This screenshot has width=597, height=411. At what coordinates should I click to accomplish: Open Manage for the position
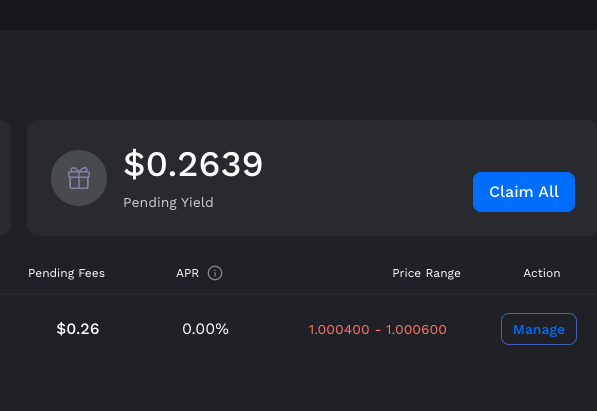pyautogui.click(x=539, y=329)
